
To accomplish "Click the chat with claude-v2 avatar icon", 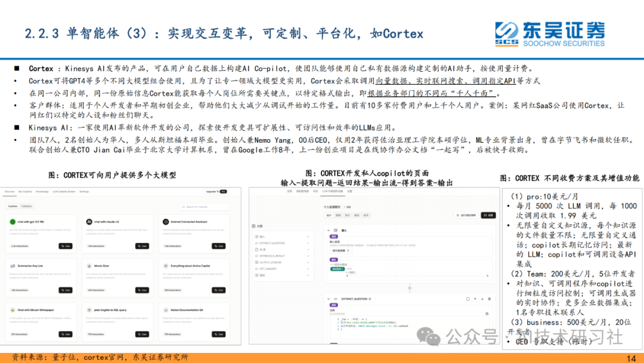I will pyautogui.click(x=89, y=222).
